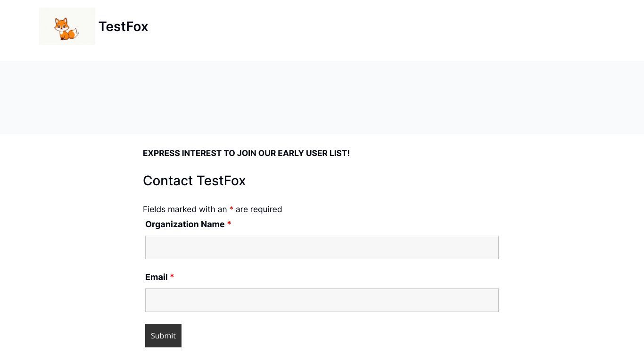644x362 pixels.
Task: Click the asterisk in the required-fields note
Action: [231, 208]
